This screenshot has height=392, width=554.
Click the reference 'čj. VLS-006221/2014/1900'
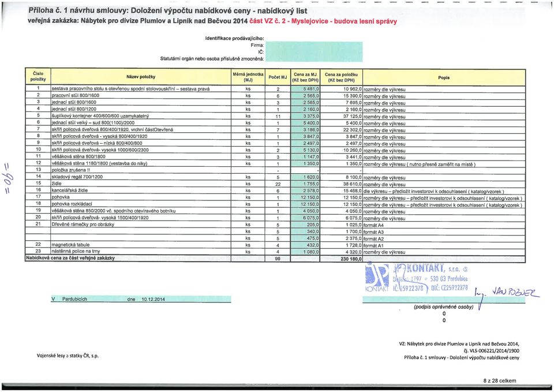click(491, 350)
